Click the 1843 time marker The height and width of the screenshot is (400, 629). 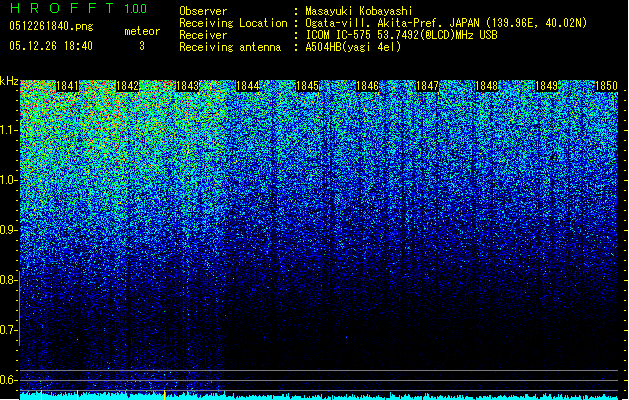187,86
